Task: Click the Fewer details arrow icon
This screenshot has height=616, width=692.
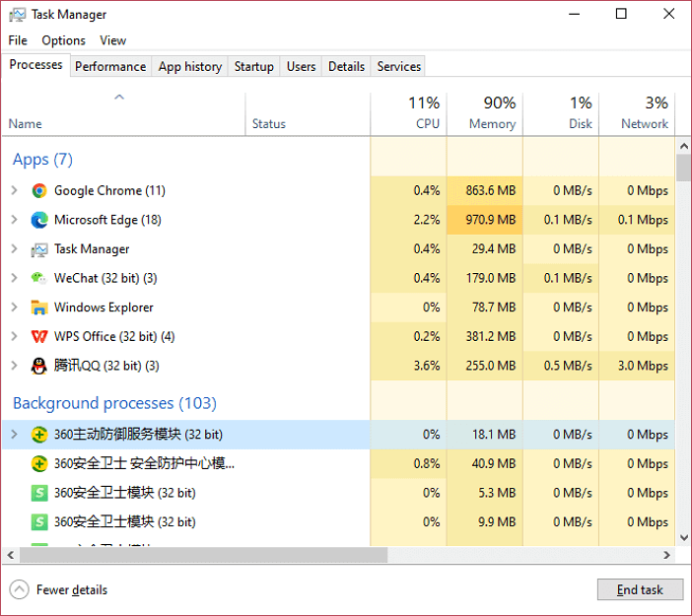Action: (x=19, y=589)
